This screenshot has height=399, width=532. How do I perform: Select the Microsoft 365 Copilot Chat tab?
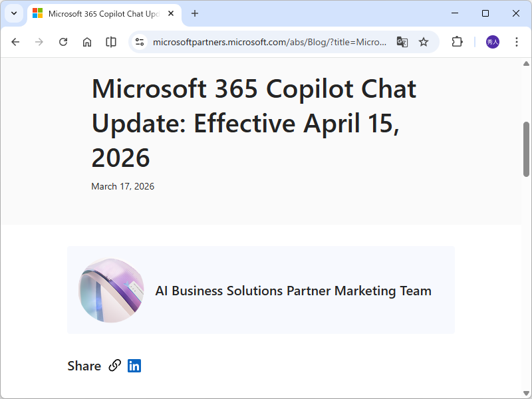100,13
